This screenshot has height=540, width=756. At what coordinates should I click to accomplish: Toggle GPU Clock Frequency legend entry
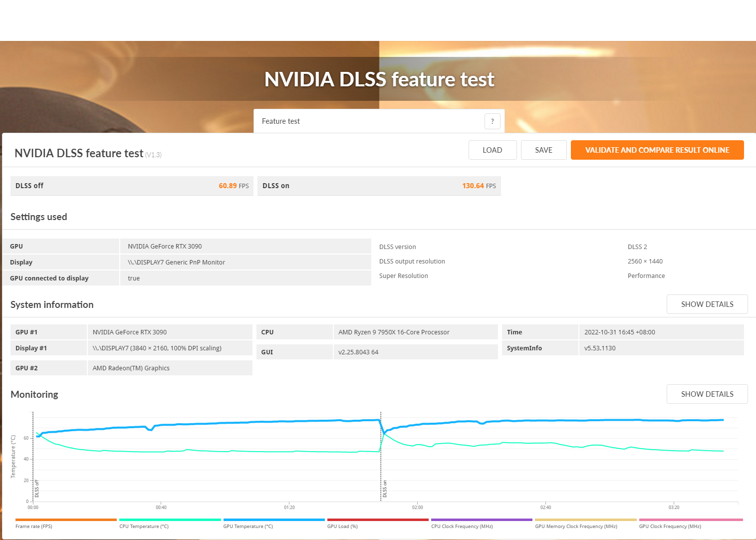coord(691,524)
